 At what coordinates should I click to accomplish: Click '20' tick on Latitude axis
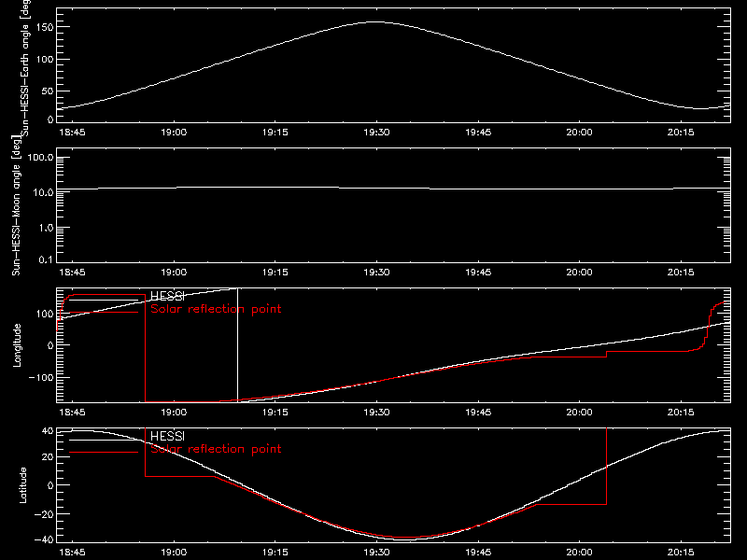tap(48, 457)
